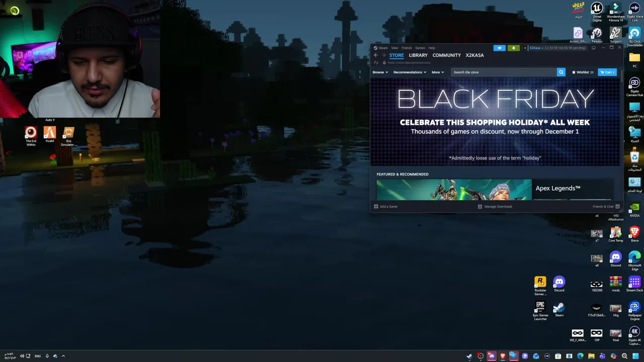
Task: Open the Steam menu
Action: (381, 48)
